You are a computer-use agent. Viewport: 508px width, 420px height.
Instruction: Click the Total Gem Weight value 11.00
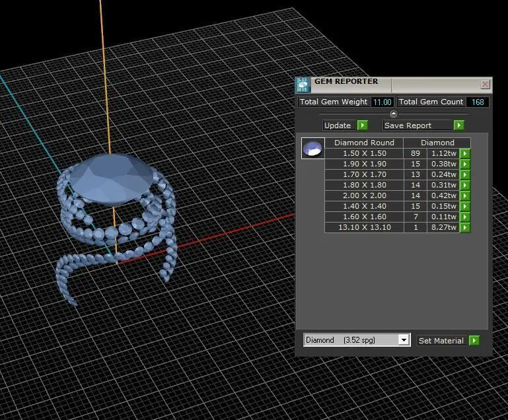coord(382,102)
